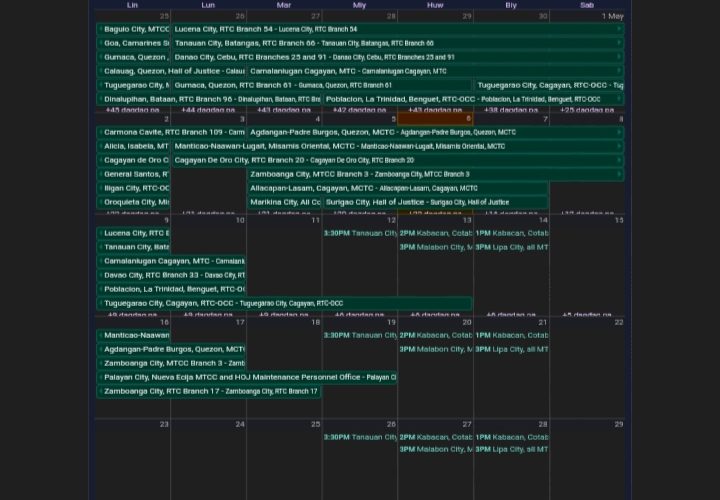Image resolution: width=720 pixels, height=500 pixels.
Task: Open 3PM Malabon City event on May 20
Action: tap(435, 349)
